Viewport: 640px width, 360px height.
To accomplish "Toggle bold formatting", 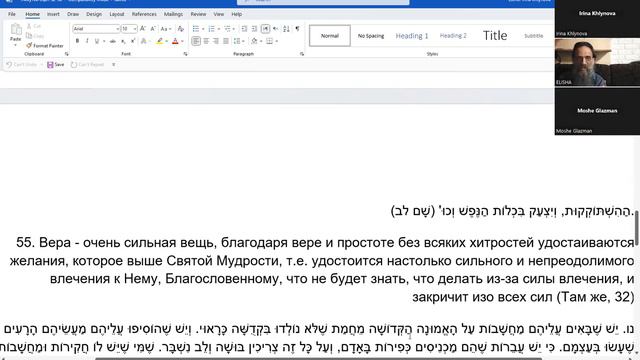I will (77, 41).
